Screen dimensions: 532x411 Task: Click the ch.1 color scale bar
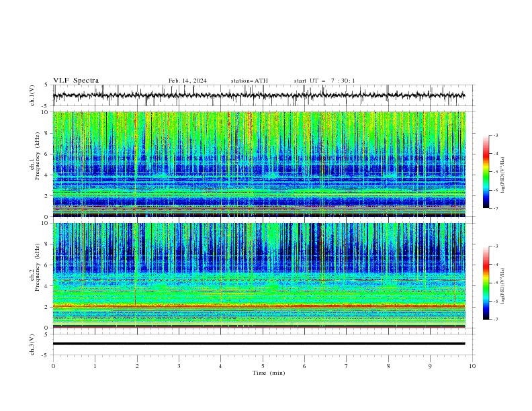pos(486,172)
